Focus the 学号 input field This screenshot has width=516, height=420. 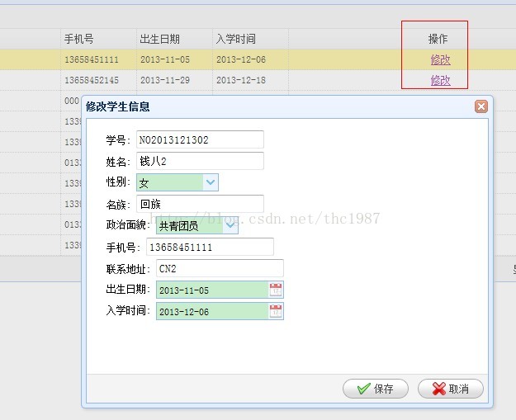[x=200, y=139]
